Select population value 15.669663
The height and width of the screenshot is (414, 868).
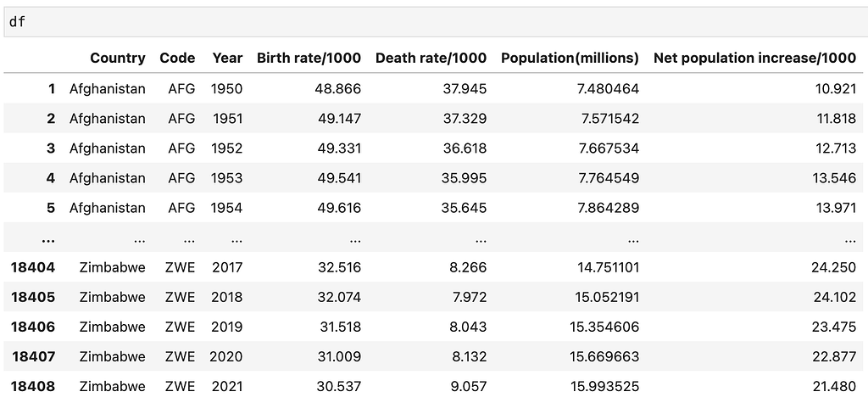point(604,356)
